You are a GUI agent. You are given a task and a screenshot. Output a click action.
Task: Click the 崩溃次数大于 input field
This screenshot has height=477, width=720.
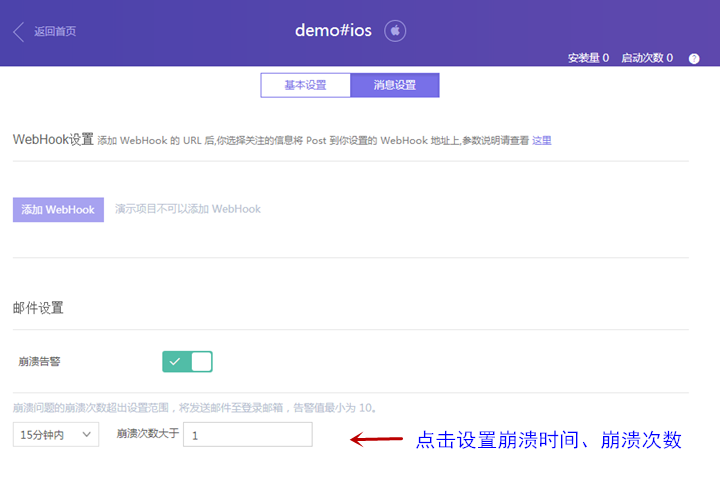248,434
